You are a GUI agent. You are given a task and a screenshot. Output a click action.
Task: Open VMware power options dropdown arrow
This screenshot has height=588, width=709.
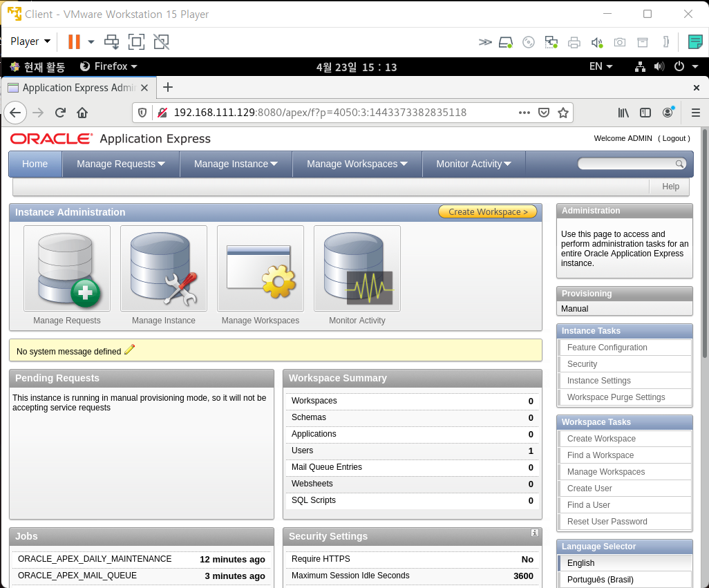[91, 41]
